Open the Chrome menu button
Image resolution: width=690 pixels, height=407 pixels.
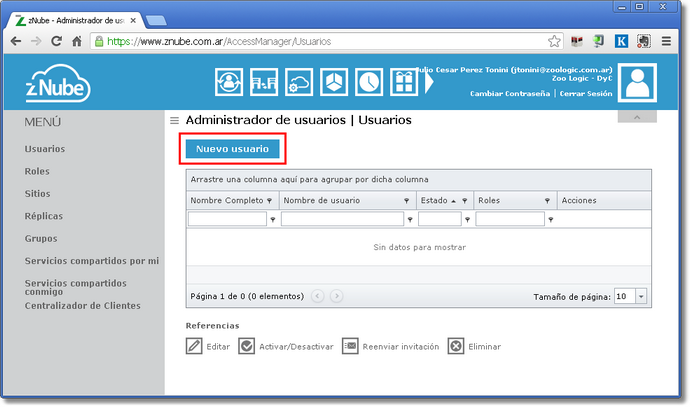667,42
